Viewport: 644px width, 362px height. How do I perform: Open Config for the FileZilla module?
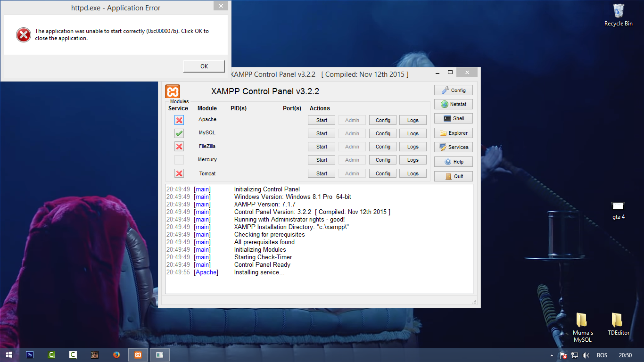coord(383,147)
